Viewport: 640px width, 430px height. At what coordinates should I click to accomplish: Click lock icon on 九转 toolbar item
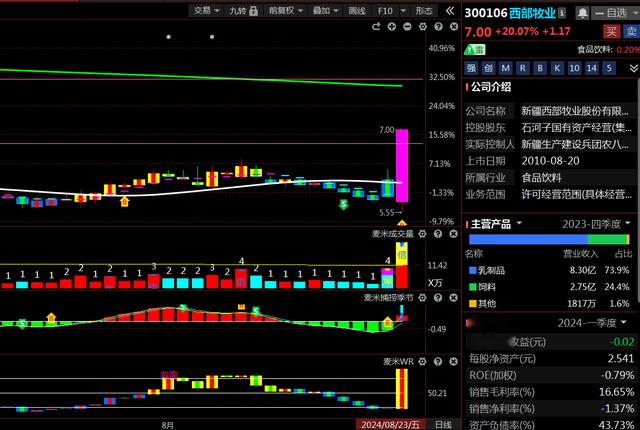(253, 11)
